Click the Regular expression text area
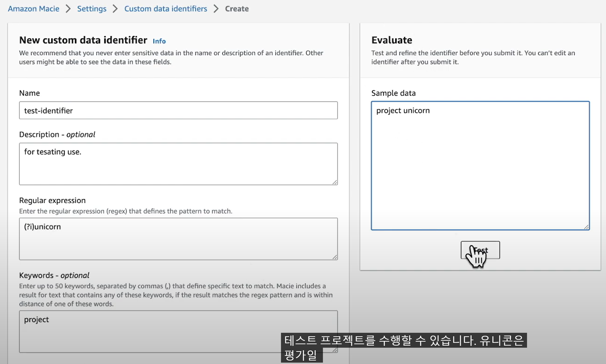Screen dimensions: 606x364 tap(178, 239)
